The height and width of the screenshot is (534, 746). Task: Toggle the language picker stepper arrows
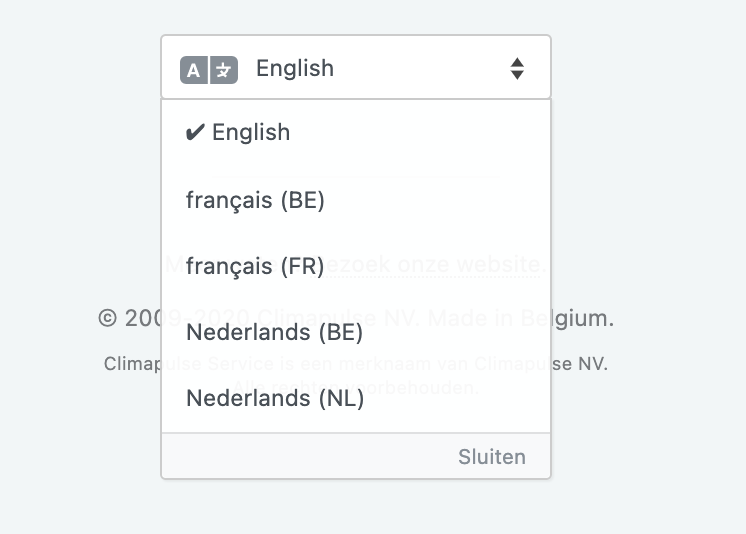pos(517,69)
